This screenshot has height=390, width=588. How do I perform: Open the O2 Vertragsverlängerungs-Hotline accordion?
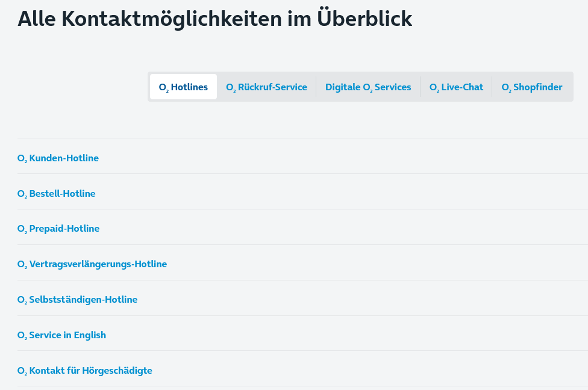point(302,262)
